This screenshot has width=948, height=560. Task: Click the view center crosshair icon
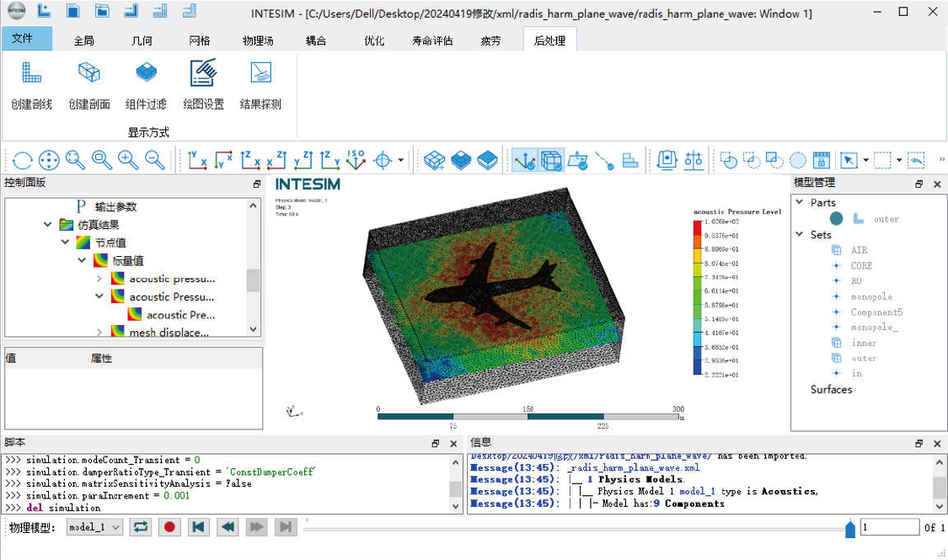pos(383,160)
